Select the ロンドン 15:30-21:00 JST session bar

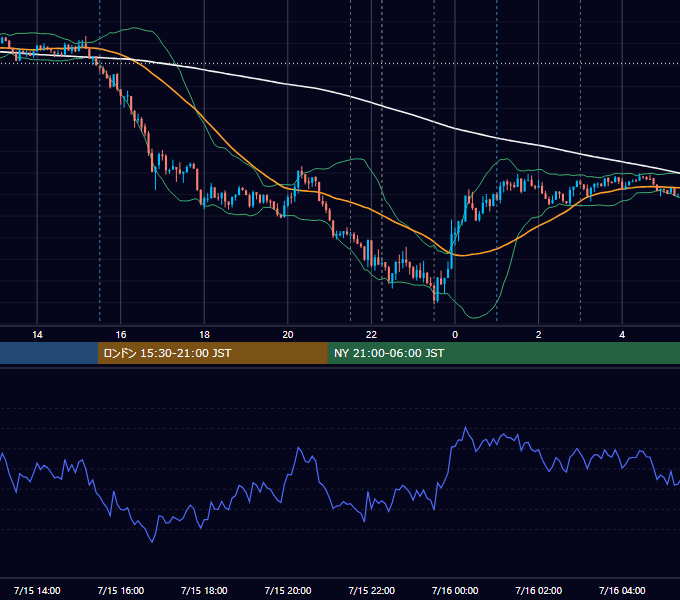tap(212, 353)
